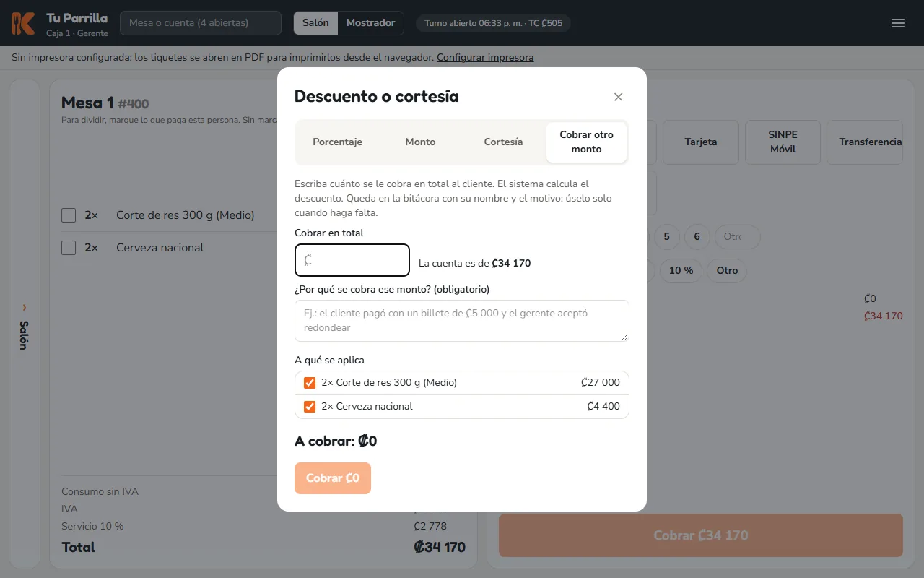Focus the Mesa o cuenta search field
924x578 pixels.
[x=201, y=23]
